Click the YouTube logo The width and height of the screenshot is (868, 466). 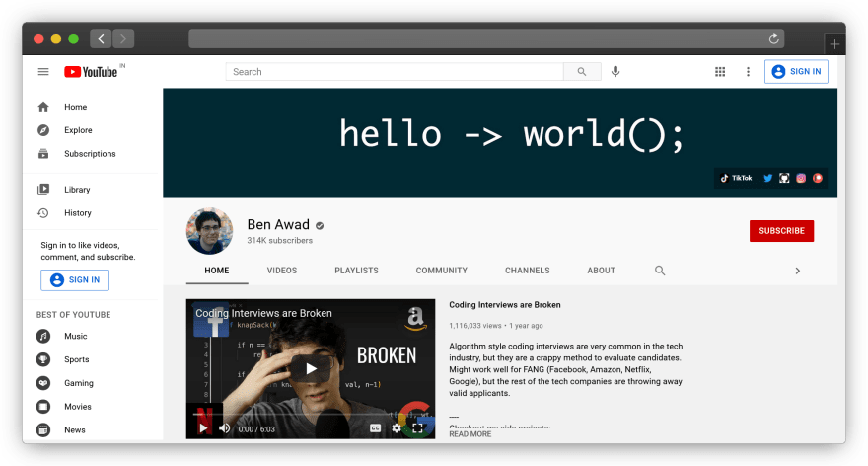(91, 72)
